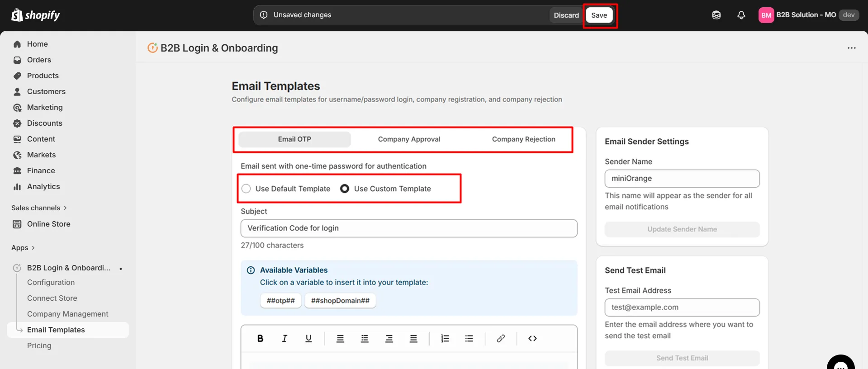868x369 pixels.
Task: Open the Connect Store page
Action: pos(52,298)
